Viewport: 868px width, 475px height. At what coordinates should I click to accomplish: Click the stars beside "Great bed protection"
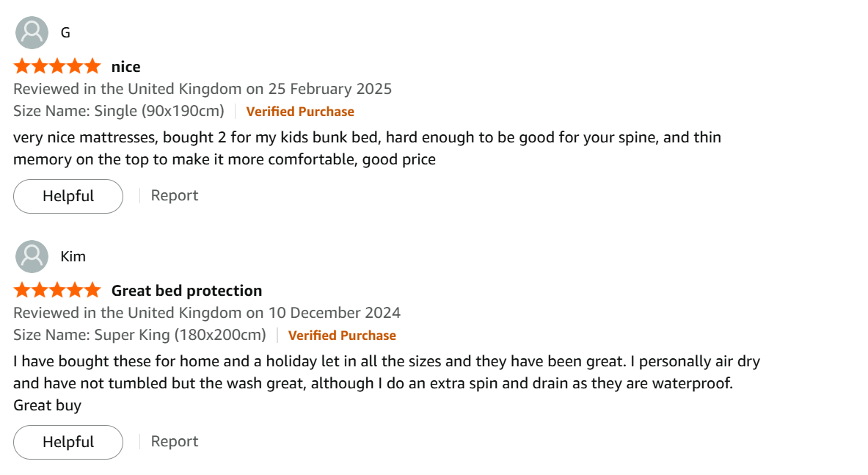click(57, 291)
